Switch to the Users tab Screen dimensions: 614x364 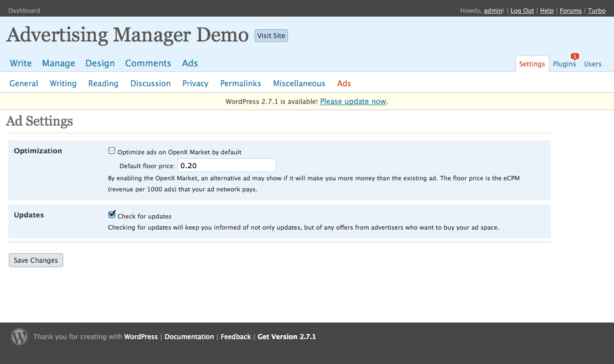click(592, 64)
